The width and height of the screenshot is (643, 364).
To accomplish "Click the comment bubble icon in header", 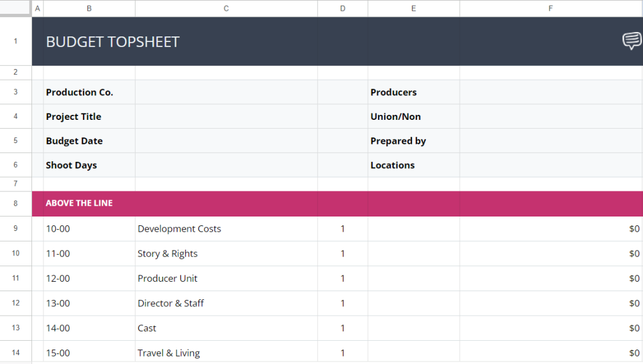I will pos(632,41).
